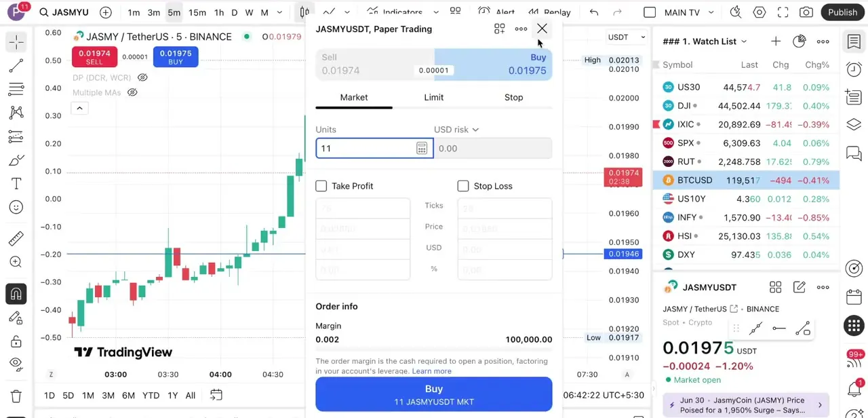Screen dimensions: 868x418
Task: Open candlestick chart type selector
Action: tap(304, 12)
